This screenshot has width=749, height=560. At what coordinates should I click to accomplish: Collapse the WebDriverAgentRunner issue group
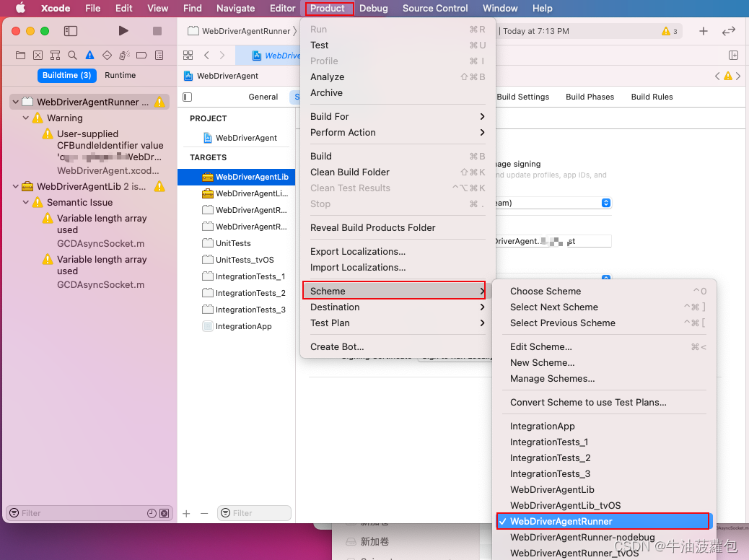pyautogui.click(x=16, y=102)
